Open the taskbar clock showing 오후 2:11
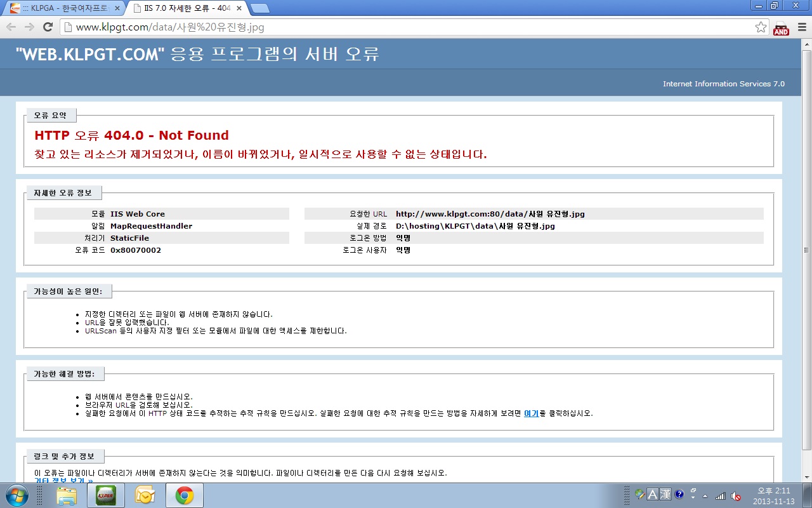 773,495
